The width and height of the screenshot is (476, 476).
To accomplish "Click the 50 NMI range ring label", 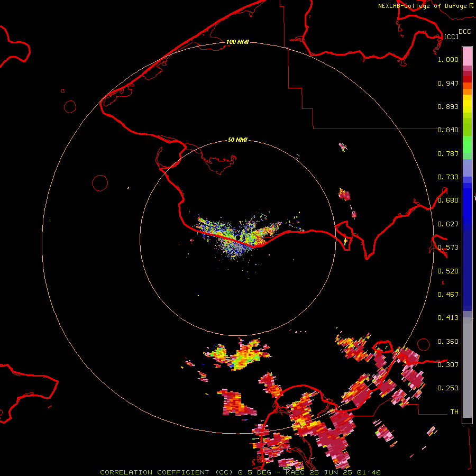I will (237, 140).
